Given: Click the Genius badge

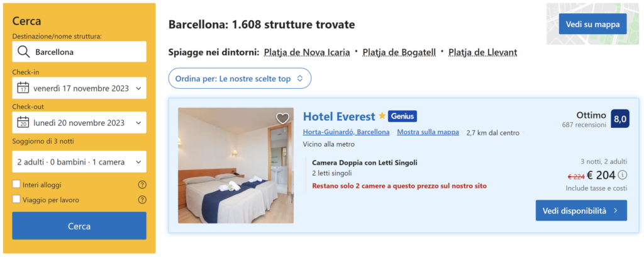Looking at the screenshot, I should (x=402, y=117).
